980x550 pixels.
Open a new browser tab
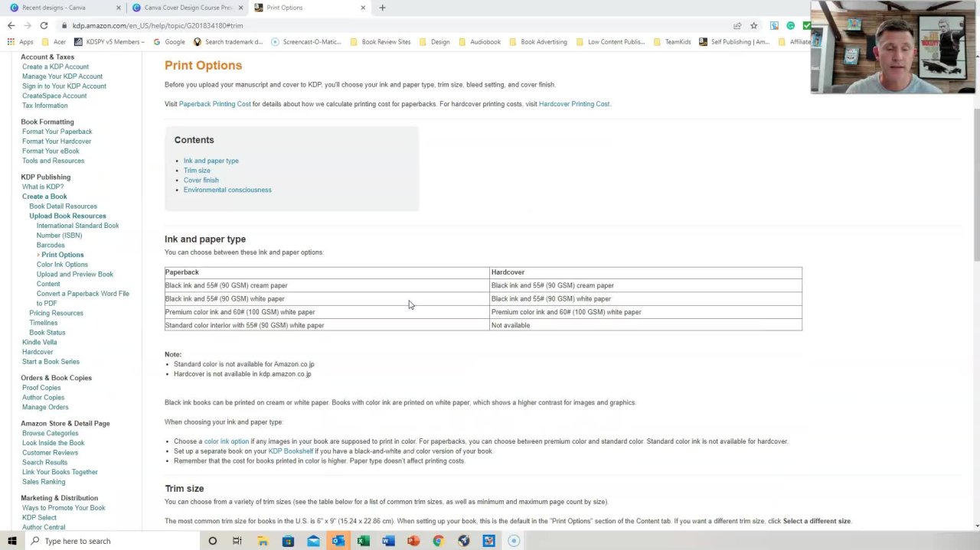coord(382,8)
